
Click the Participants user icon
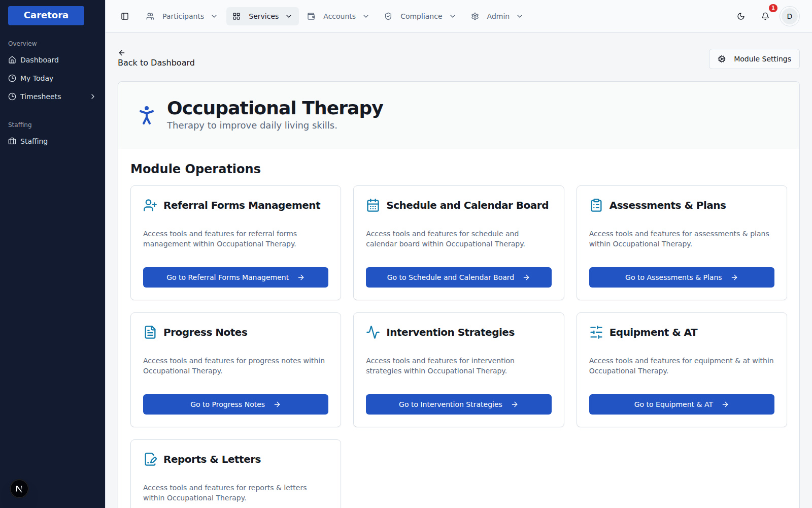coord(150,16)
